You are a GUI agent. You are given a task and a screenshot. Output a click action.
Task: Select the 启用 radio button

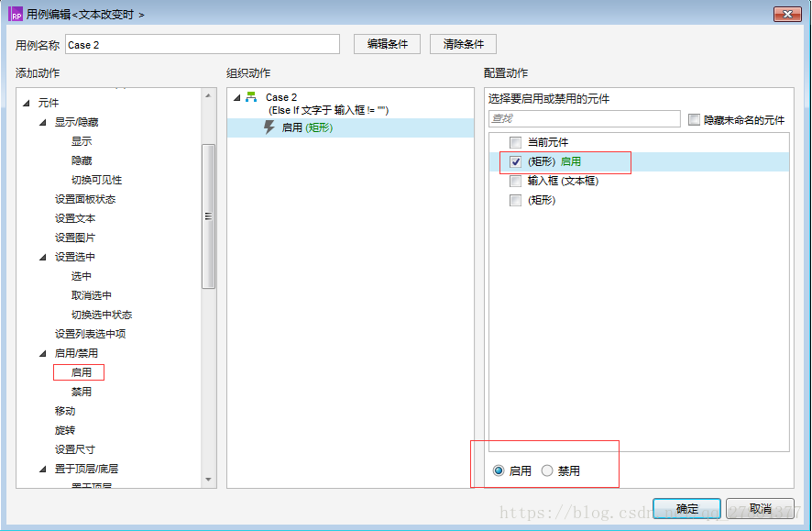click(x=499, y=470)
